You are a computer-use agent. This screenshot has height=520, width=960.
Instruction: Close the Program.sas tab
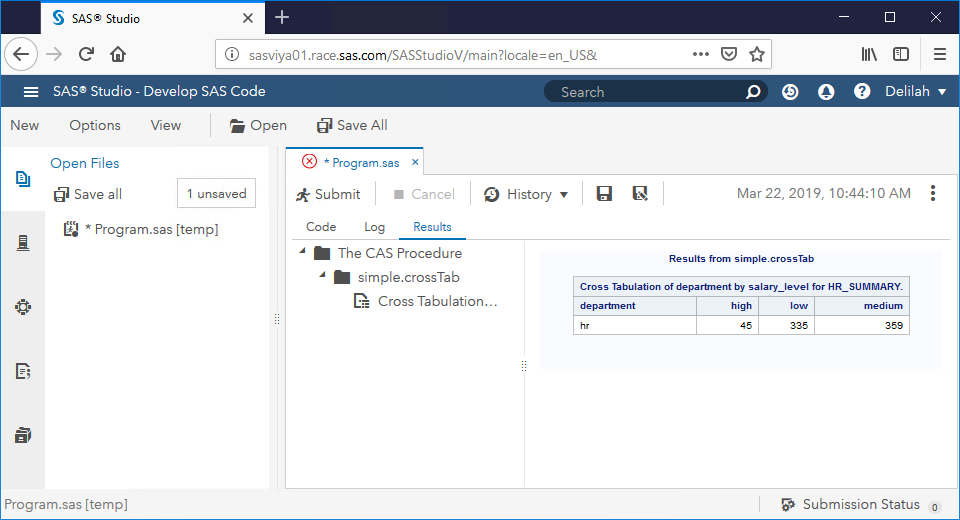pos(415,162)
